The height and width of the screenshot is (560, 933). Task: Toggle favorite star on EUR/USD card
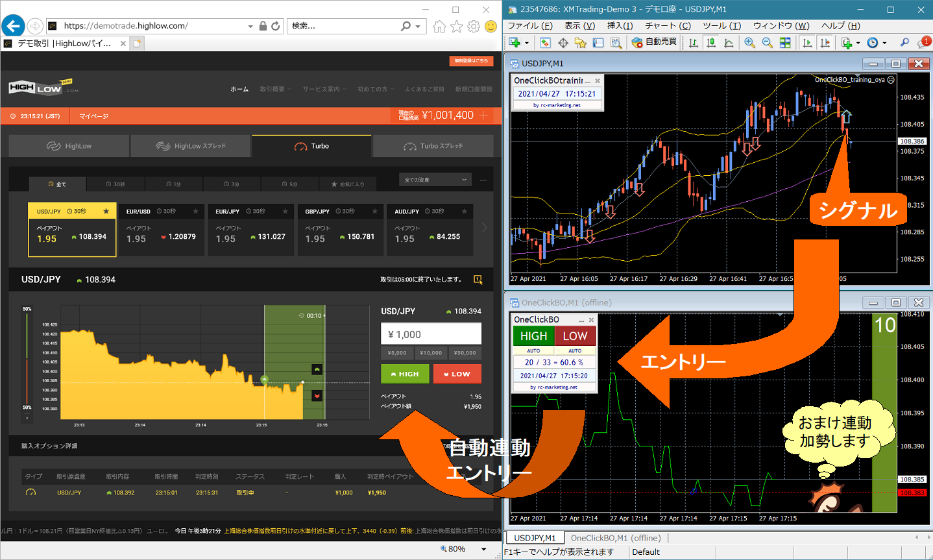[195, 212]
